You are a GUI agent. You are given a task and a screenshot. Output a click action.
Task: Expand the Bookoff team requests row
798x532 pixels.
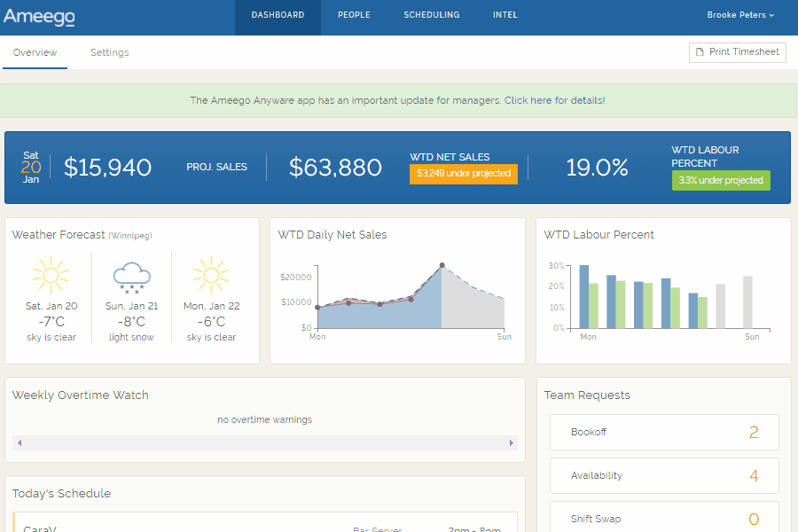coord(663,432)
